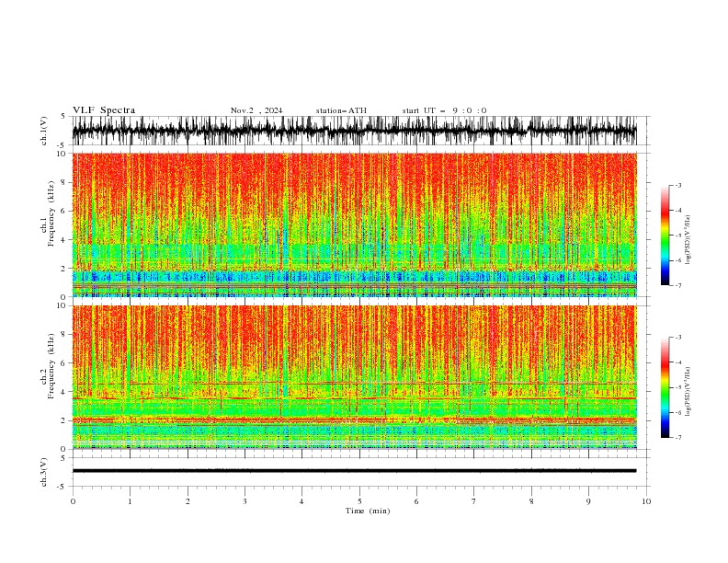Click the '-7' value on lower colorbar

point(678,438)
